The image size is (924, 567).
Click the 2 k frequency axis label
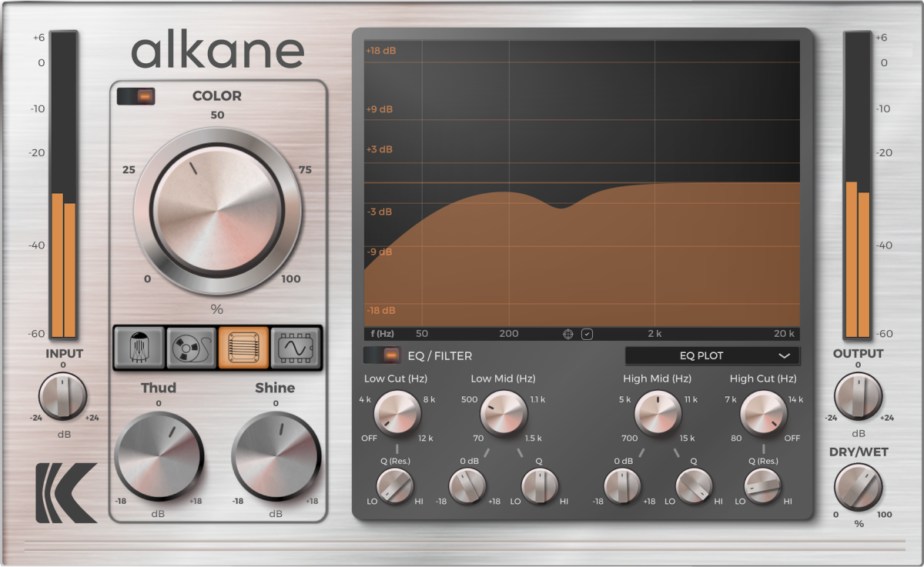coord(654,334)
